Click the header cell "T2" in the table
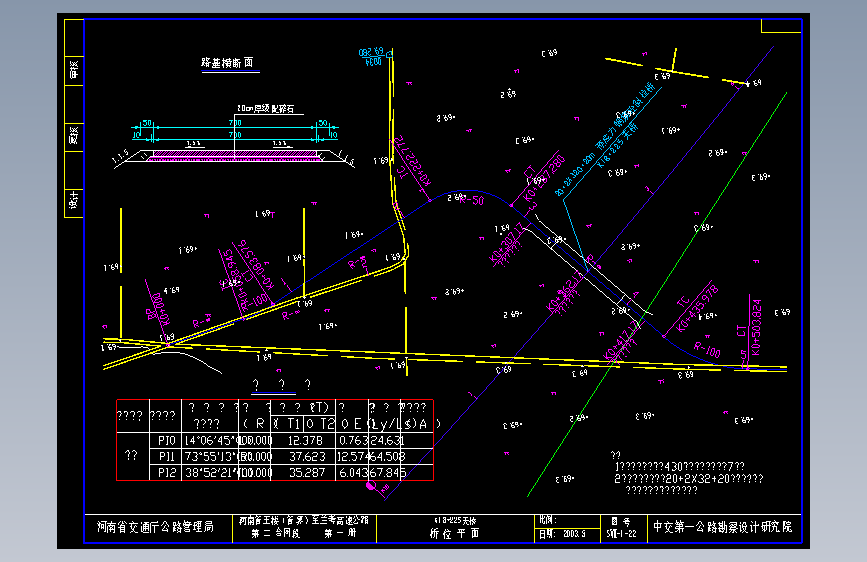This screenshot has width=867, height=562. 327,424
